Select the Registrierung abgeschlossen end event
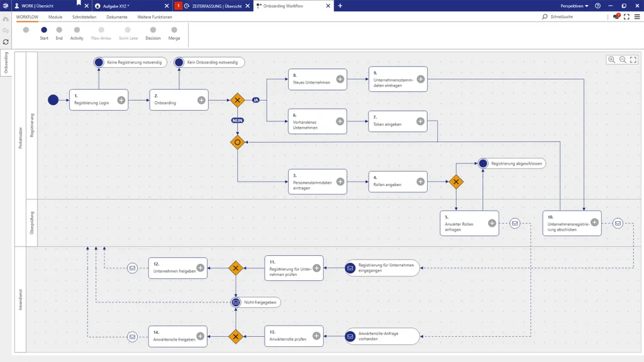This screenshot has width=644, height=362. pyautogui.click(x=483, y=163)
